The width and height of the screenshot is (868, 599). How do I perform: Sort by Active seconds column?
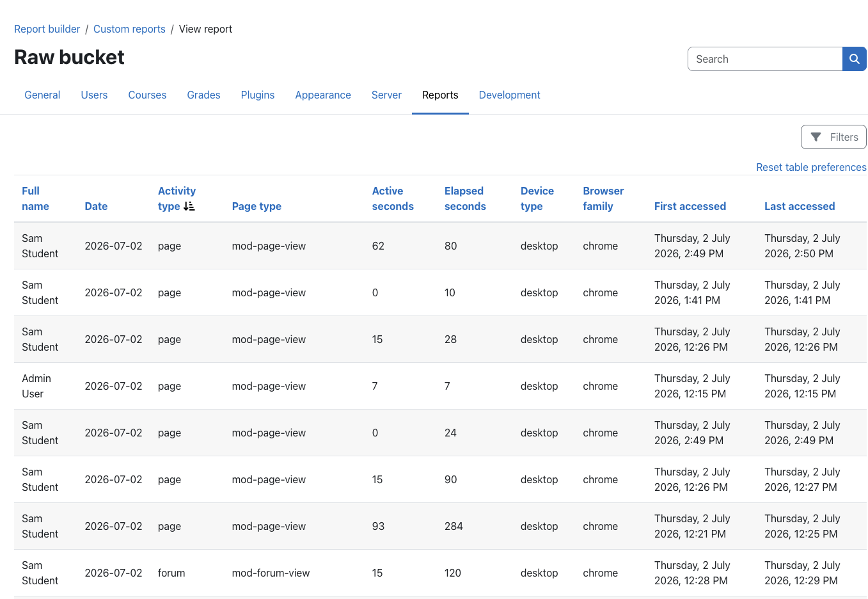(393, 198)
